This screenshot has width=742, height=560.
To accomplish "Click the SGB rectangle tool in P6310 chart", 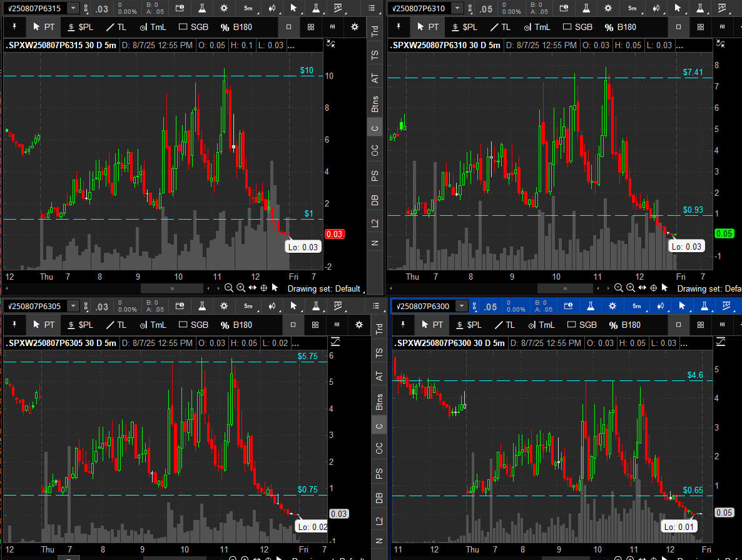I will (x=577, y=27).
